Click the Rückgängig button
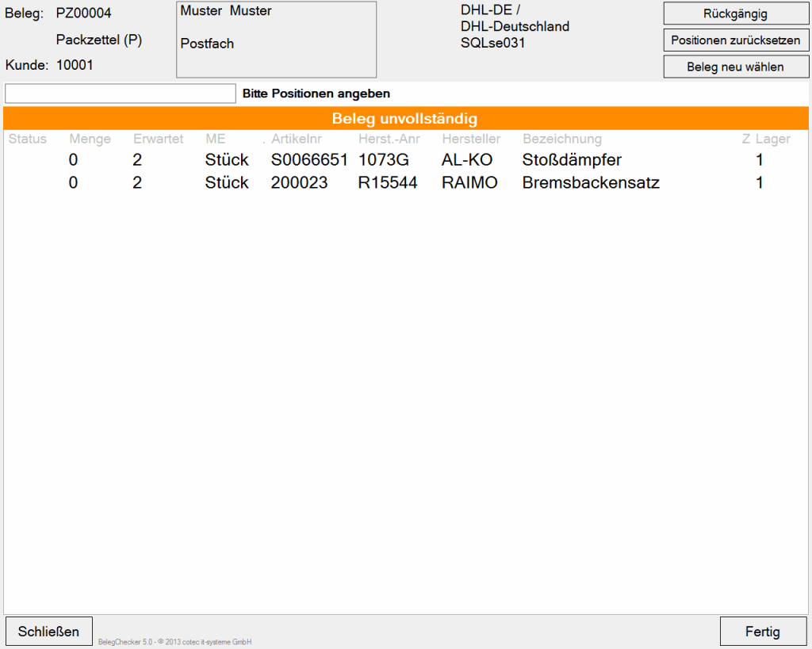Image resolution: width=812 pixels, height=649 pixels. click(735, 13)
